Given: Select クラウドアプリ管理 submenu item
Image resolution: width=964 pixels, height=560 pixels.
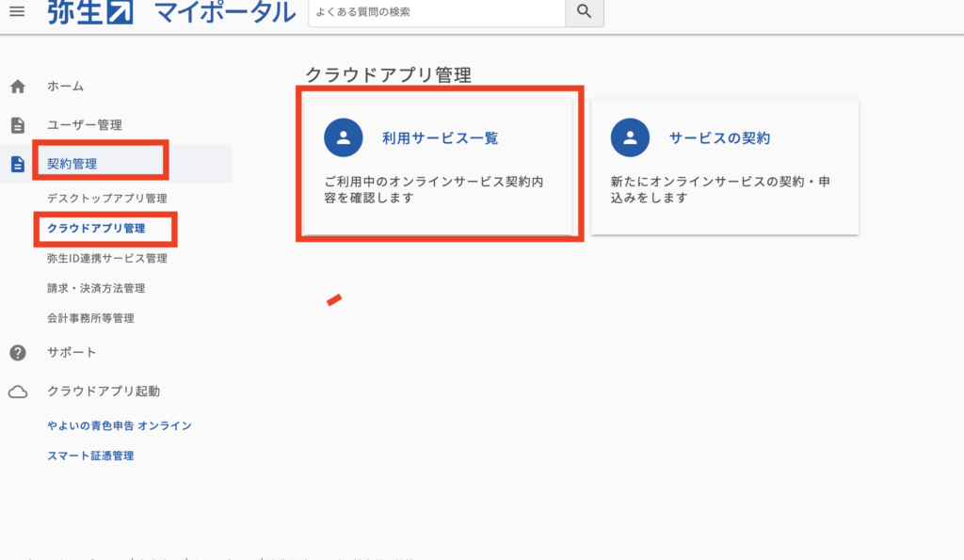Looking at the screenshot, I should [96, 229].
